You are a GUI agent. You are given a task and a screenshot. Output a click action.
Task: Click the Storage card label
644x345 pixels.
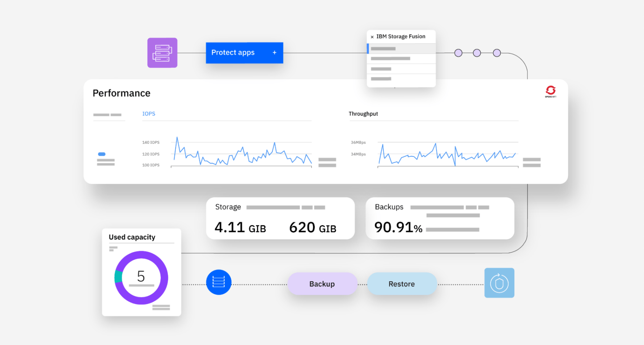(x=228, y=207)
